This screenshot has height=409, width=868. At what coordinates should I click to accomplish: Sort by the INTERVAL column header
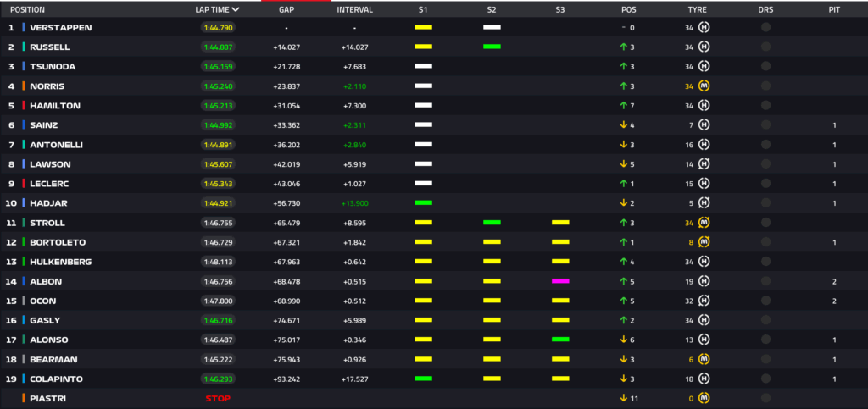click(x=354, y=10)
